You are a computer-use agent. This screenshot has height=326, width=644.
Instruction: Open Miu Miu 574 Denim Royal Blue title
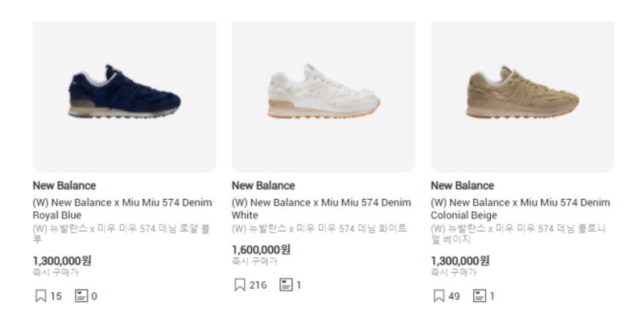[x=122, y=209]
